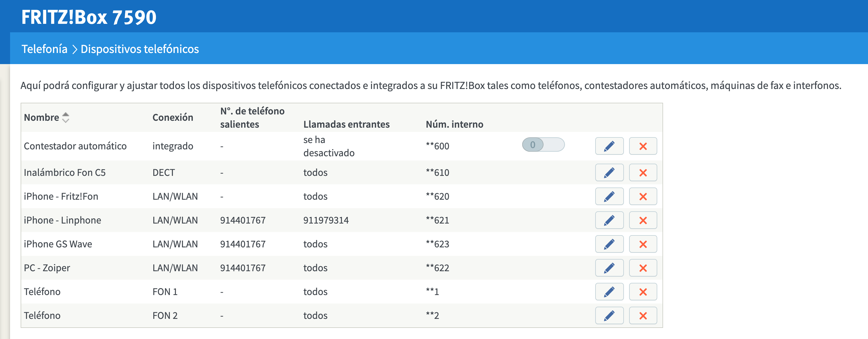Select the iPhone - Fritz!Fon name
Screen dimensions: 868x339
[61, 197]
